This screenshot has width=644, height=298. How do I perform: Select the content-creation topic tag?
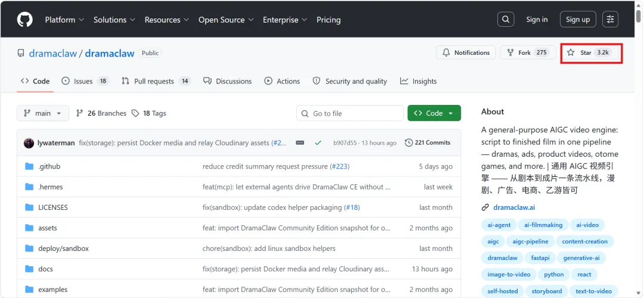click(x=585, y=241)
